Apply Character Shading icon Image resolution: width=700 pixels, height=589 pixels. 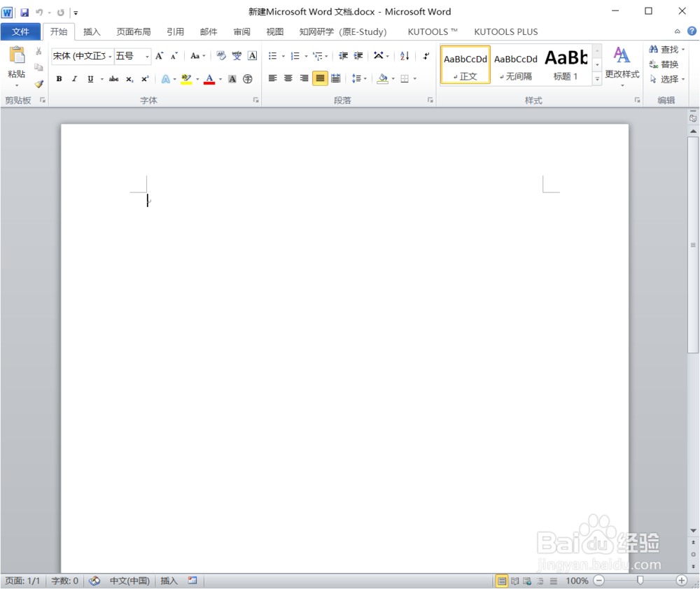[232, 79]
